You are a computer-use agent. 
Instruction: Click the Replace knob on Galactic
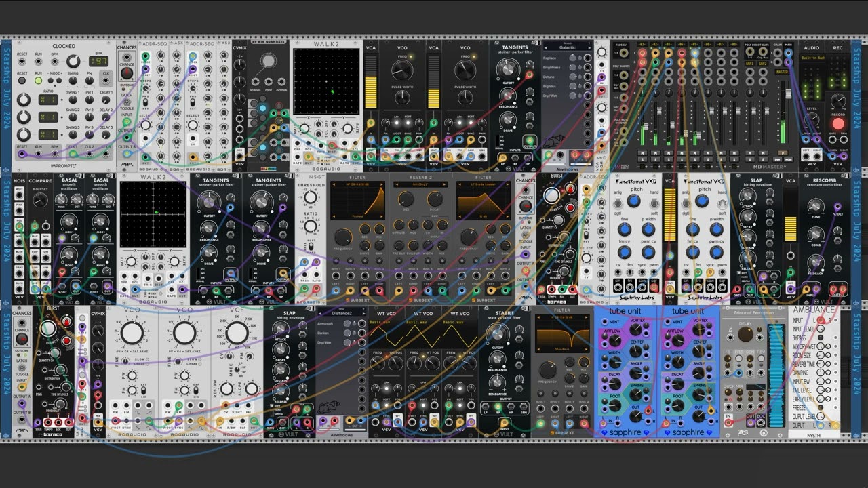coord(573,58)
